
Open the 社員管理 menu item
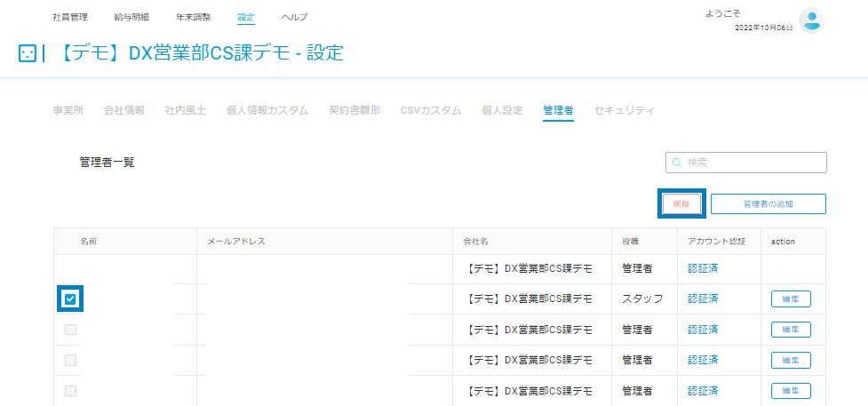coord(70,17)
